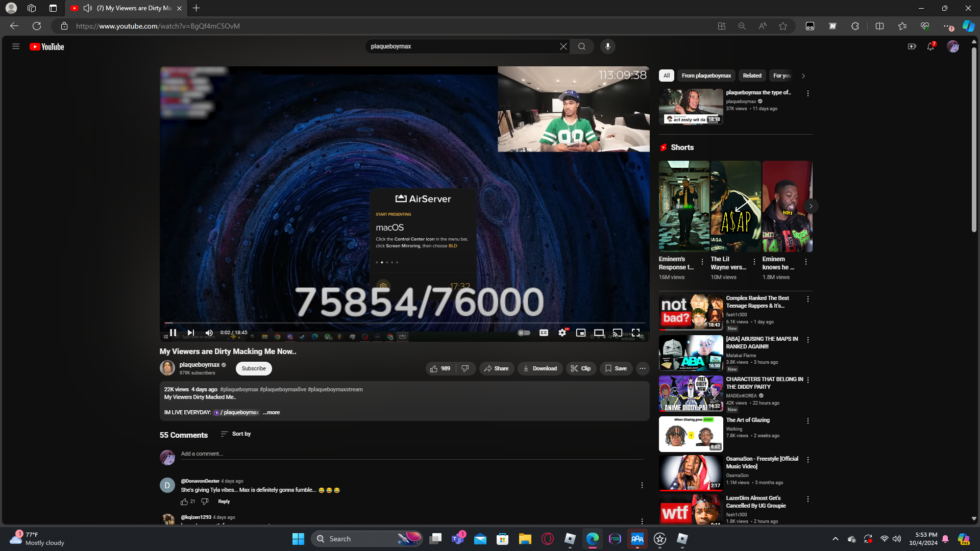Clear the search box text
This screenshot has height=551, width=980.
point(563,46)
